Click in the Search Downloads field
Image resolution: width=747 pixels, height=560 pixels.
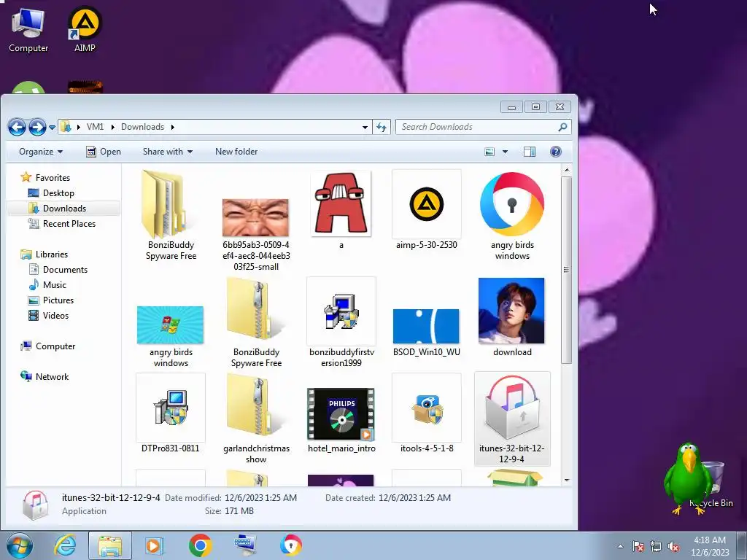pos(476,127)
